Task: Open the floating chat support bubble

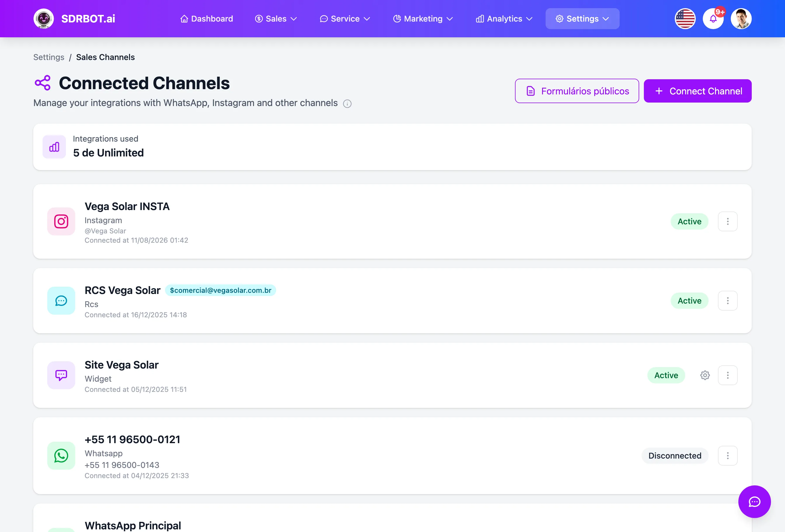Action: [x=754, y=502]
